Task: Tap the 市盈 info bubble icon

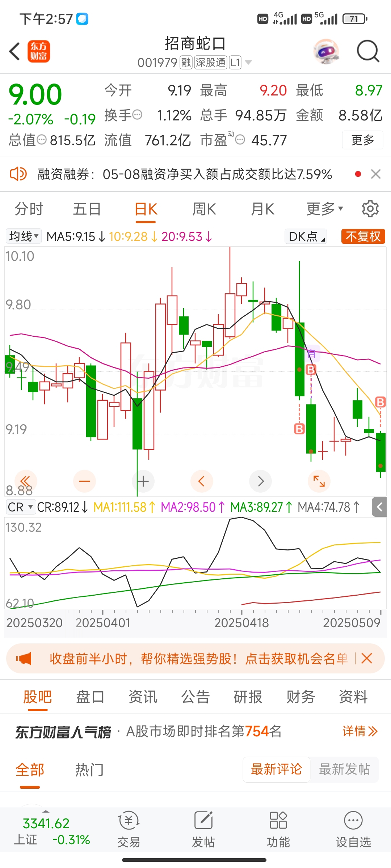Action: (240, 140)
